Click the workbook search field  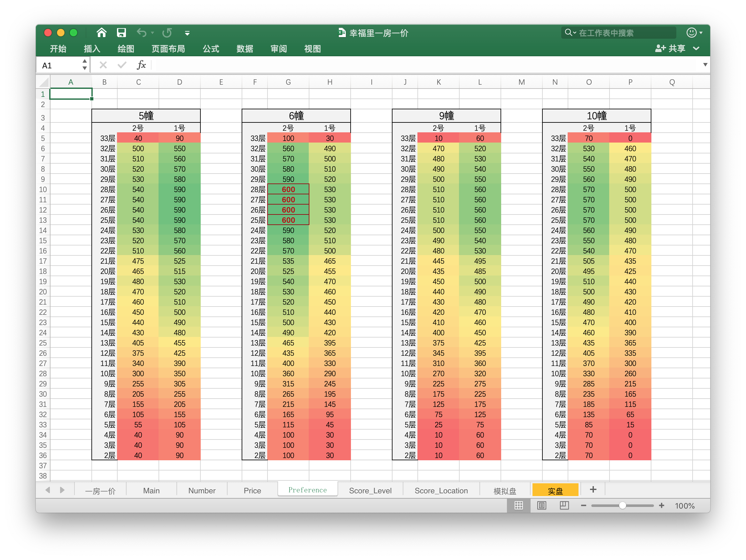(x=618, y=33)
